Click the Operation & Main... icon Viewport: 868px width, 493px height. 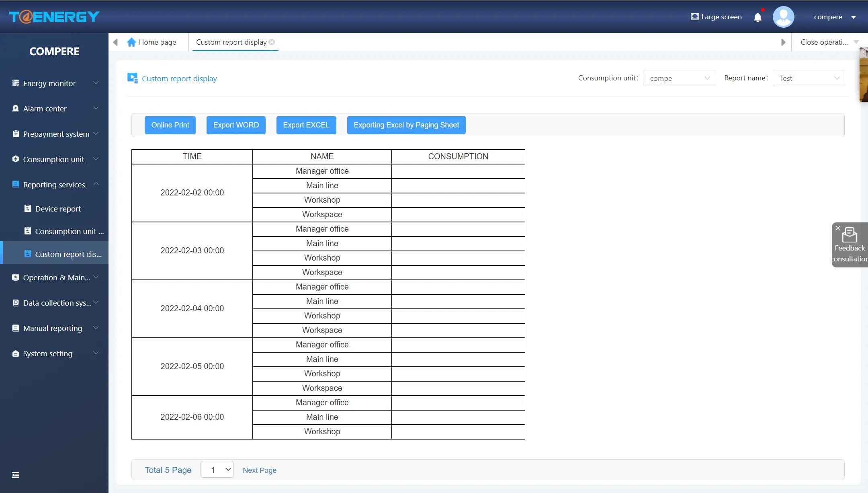15,277
